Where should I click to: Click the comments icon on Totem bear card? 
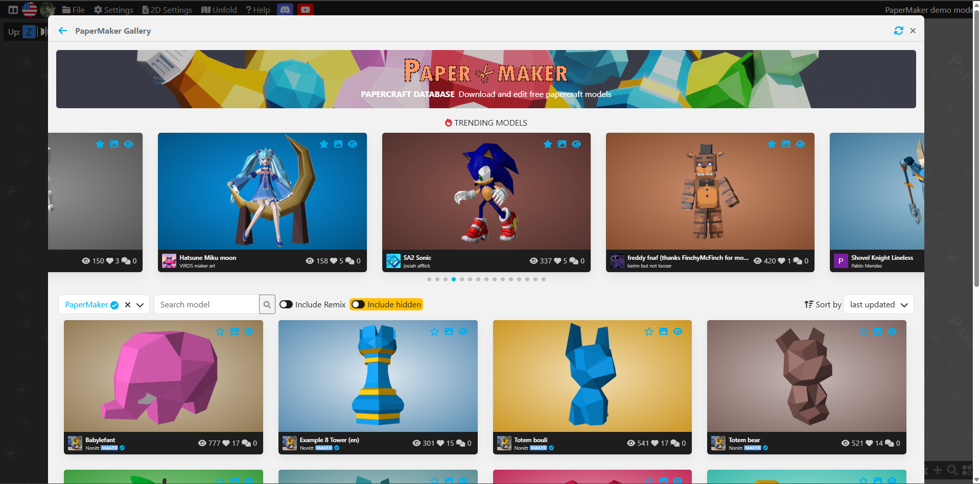coord(890,443)
